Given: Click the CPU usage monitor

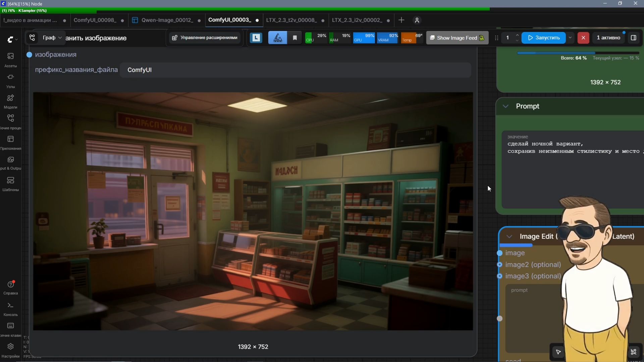Looking at the screenshot, I should 316,38.
